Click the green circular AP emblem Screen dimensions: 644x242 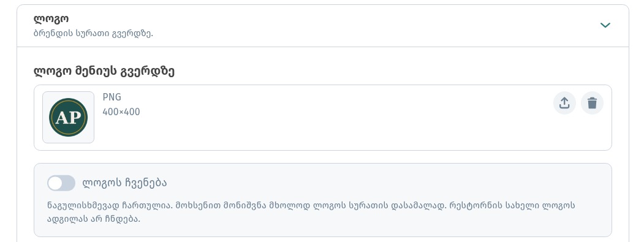68,117
